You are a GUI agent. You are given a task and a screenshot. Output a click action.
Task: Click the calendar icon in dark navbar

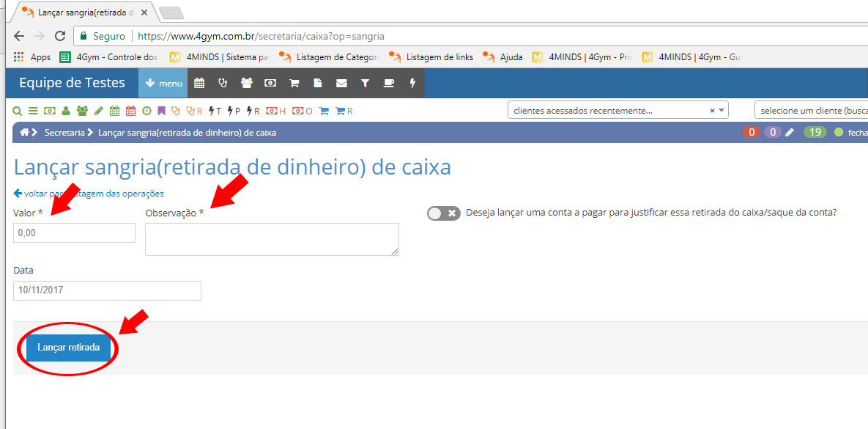click(199, 84)
